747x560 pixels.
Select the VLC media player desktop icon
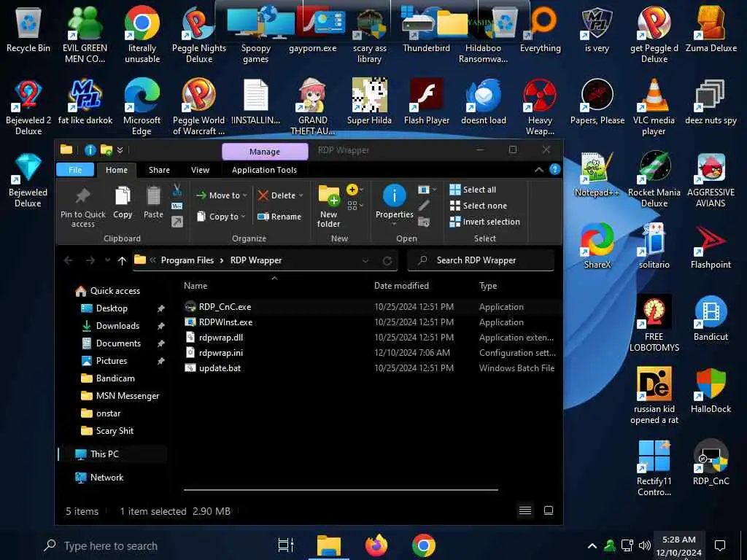point(654,106)
